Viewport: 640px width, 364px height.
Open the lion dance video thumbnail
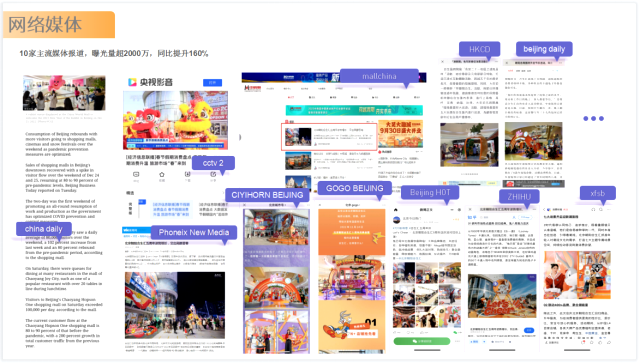(x=176, y=120)
